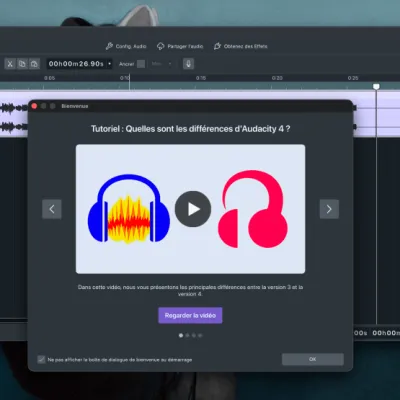The image size is (400, 400).
Task: Open the dimmed snap dropdown beside Ancrer
Action: pyautogui.click(x=161, y=64)
